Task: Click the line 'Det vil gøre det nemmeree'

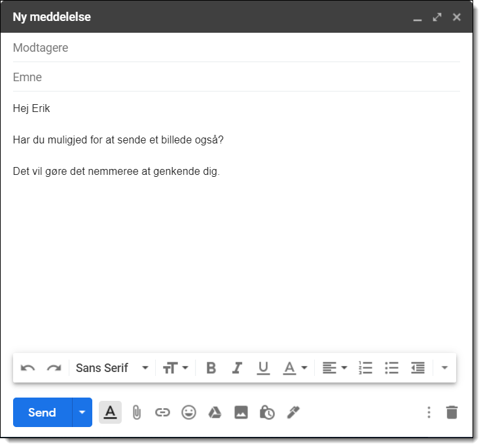Action: pyautogui.click(x=116, y=172)
